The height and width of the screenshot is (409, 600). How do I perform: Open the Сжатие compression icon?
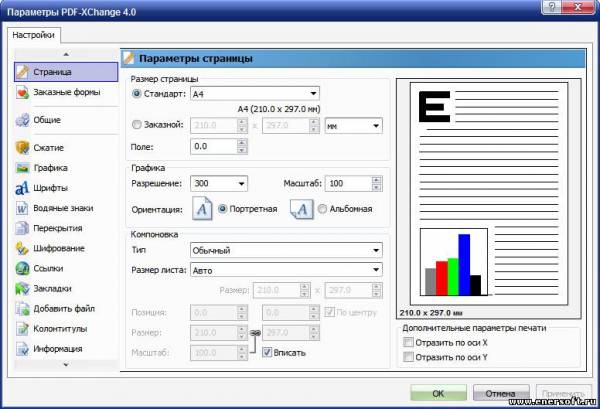point(22,148)
